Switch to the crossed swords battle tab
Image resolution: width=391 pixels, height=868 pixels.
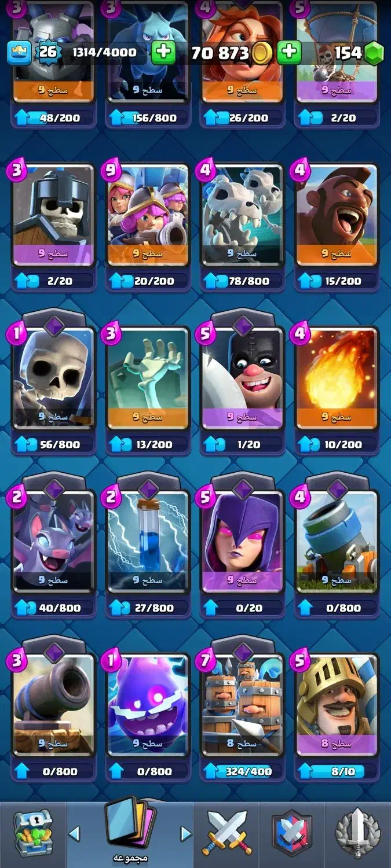click(228, 833)
